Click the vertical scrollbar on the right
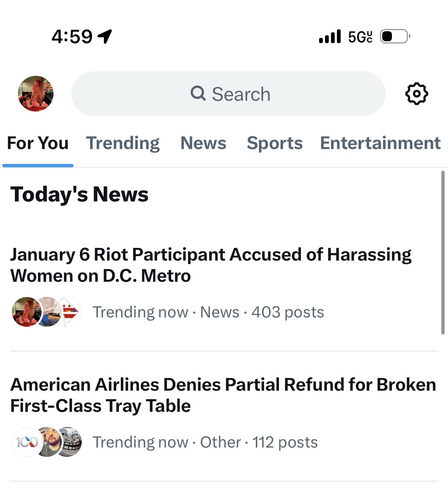Viewport: 448px width, 494px height. [442, 253]
